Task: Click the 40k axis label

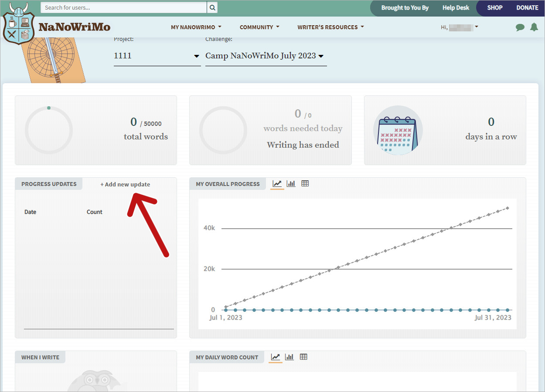Action: click(209, 228)
